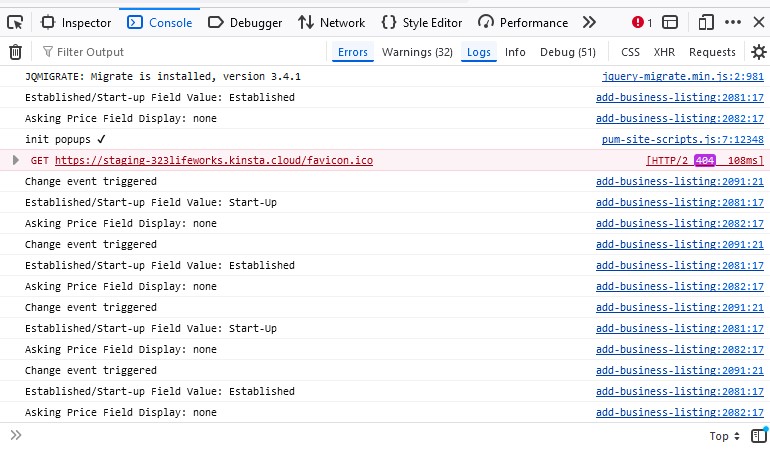Screen dimensions: 770x471
Task: Toggle the Info filter
Action: point(515,52)
